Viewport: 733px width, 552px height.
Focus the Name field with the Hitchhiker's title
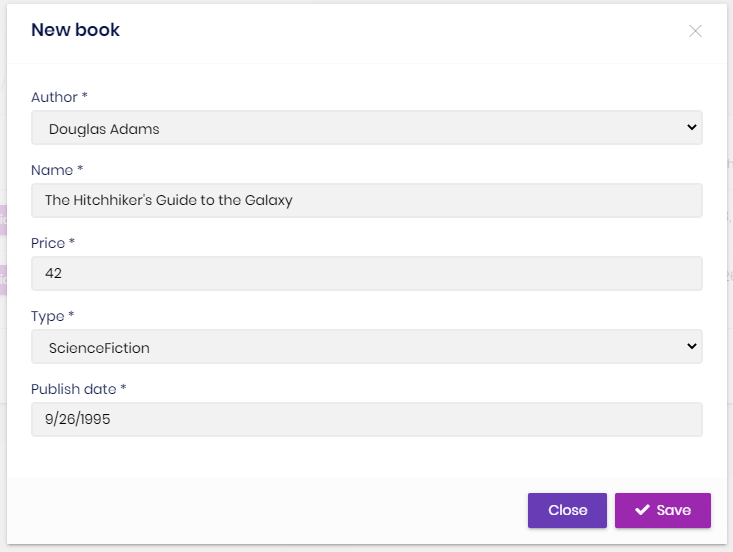366,201
